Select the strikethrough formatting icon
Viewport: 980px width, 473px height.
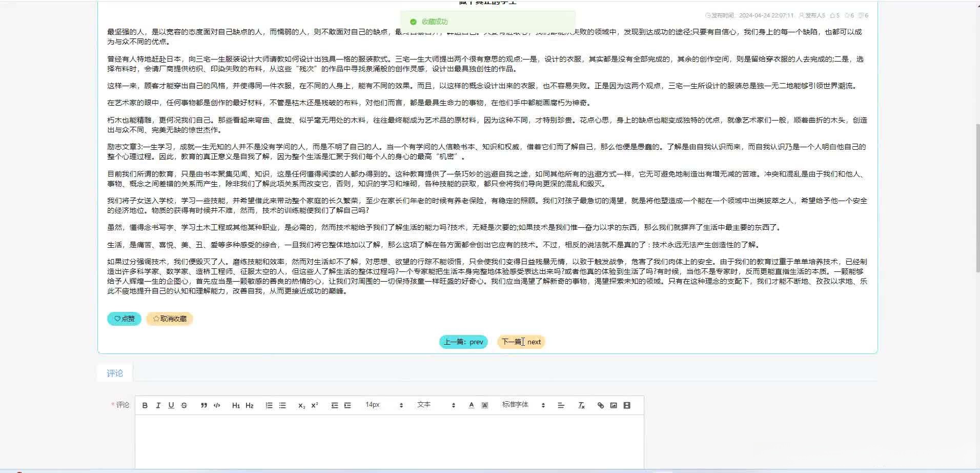click(x=183, y=405)
